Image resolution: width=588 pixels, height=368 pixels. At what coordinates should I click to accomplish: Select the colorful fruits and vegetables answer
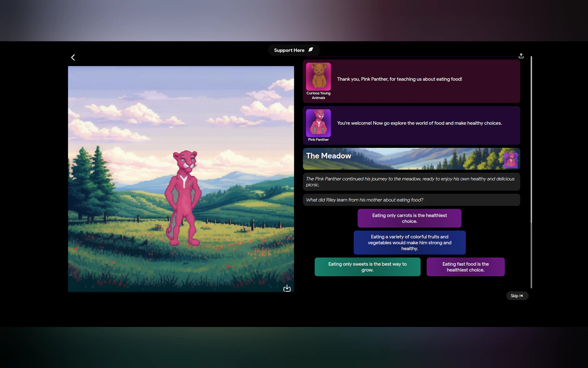coord(409,243)
